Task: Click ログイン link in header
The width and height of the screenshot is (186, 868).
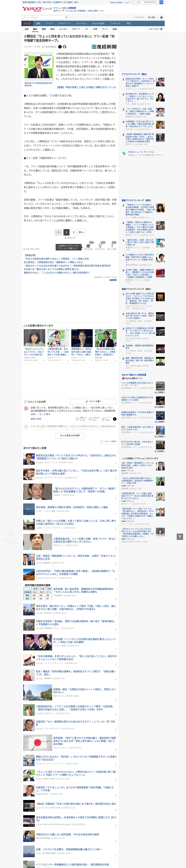Action: pos(57,11)
